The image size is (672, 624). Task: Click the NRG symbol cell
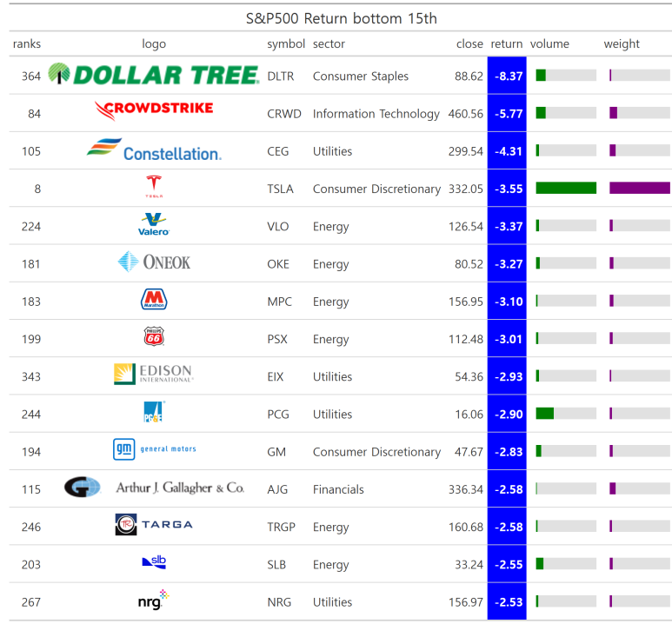point(279,602)
